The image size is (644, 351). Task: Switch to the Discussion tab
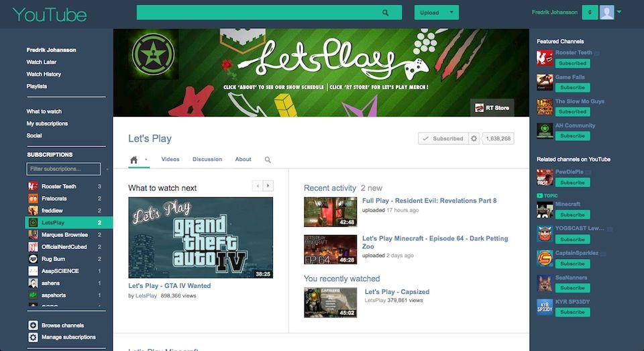coord(207,160)
